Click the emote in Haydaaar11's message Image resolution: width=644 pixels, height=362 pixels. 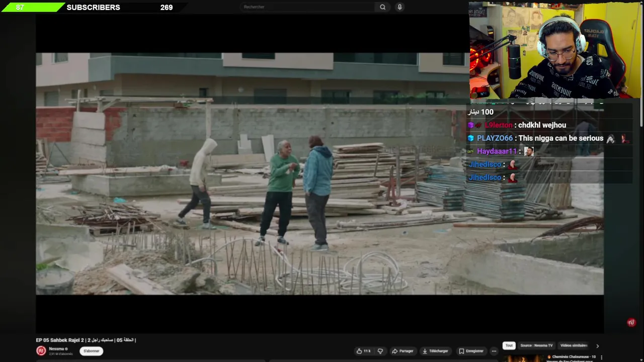pyautogui.click(x=529, y=151)
